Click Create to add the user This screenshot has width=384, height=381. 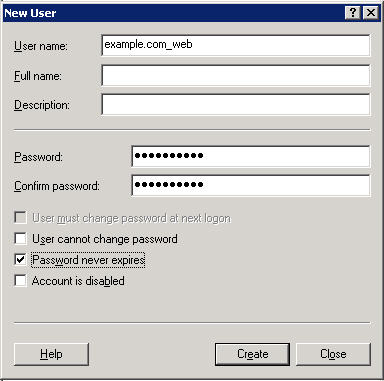(252, 354)
